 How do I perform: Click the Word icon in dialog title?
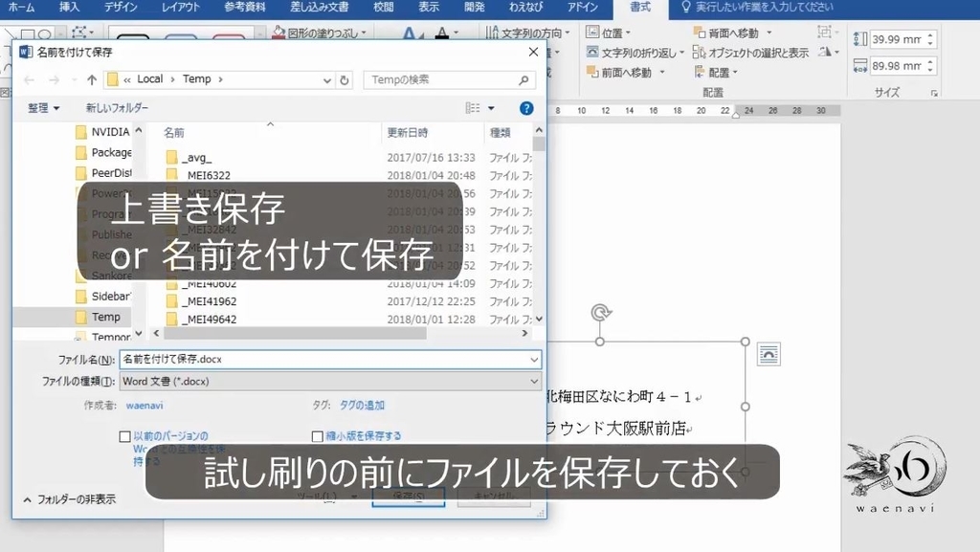point(26,52)
